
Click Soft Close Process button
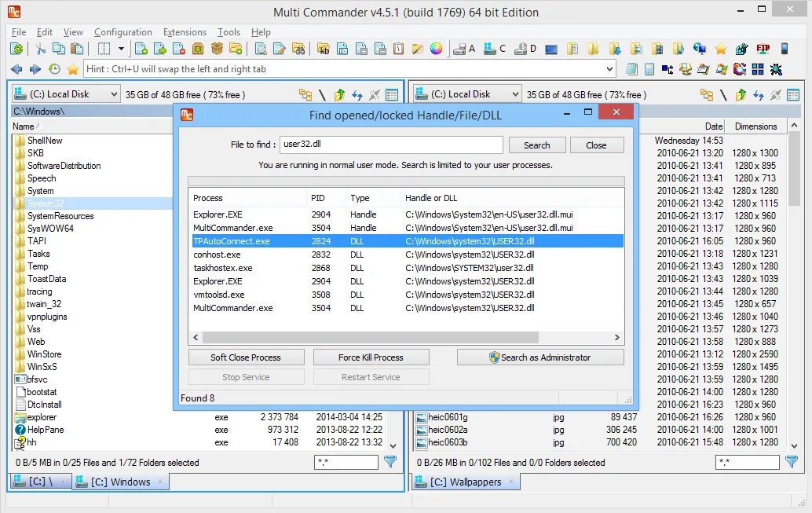click(x=246, y=357)
